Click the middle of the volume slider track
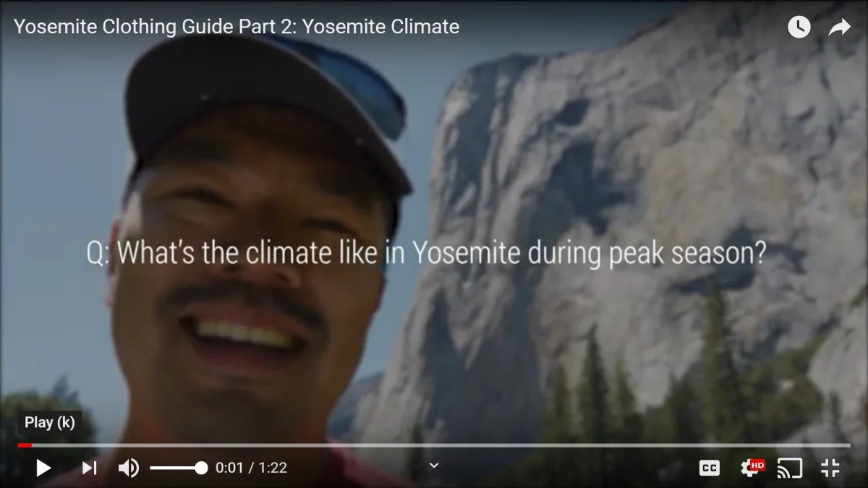The width and height of the screenshot is (868, 488). pyautogui.click(x=179, y=468)
